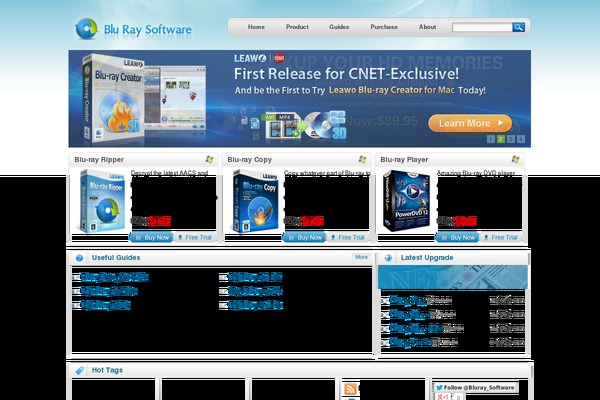Download the Free Trial of Blu-ray Player
This screenshot has height=400, width=600.
501,237
